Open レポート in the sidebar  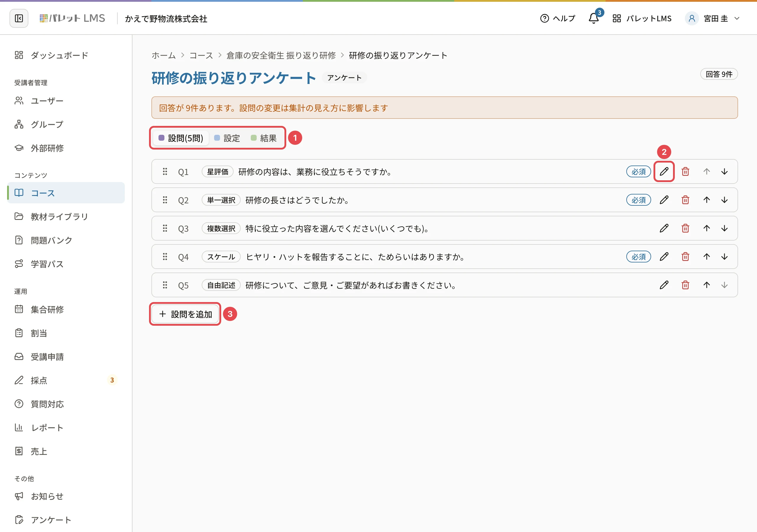tap(66, 427)
